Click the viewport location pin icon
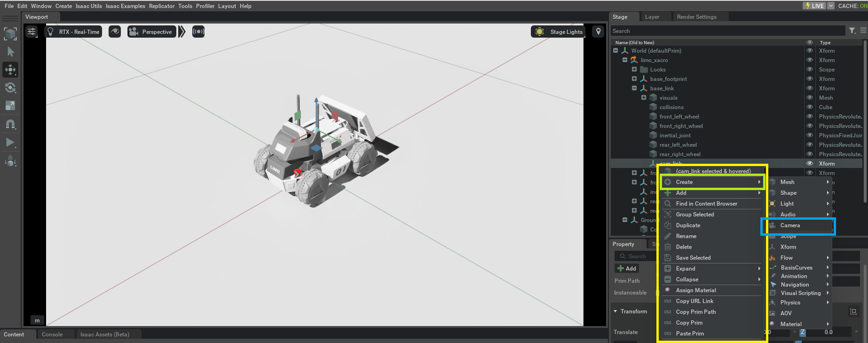This screenshot has height=343, width=868. tap(598, 32)
